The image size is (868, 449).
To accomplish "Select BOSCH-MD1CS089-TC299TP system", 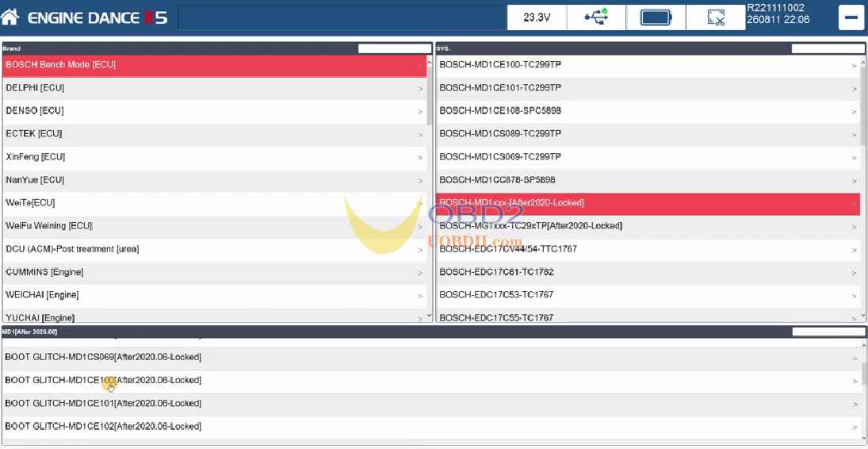I will tap(648, 135).
